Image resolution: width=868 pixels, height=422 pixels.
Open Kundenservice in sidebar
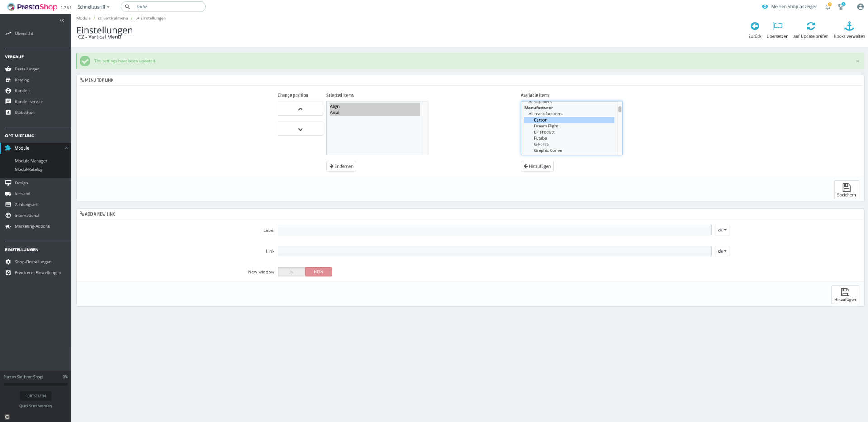pyautogui.click(x=29, y=102)
